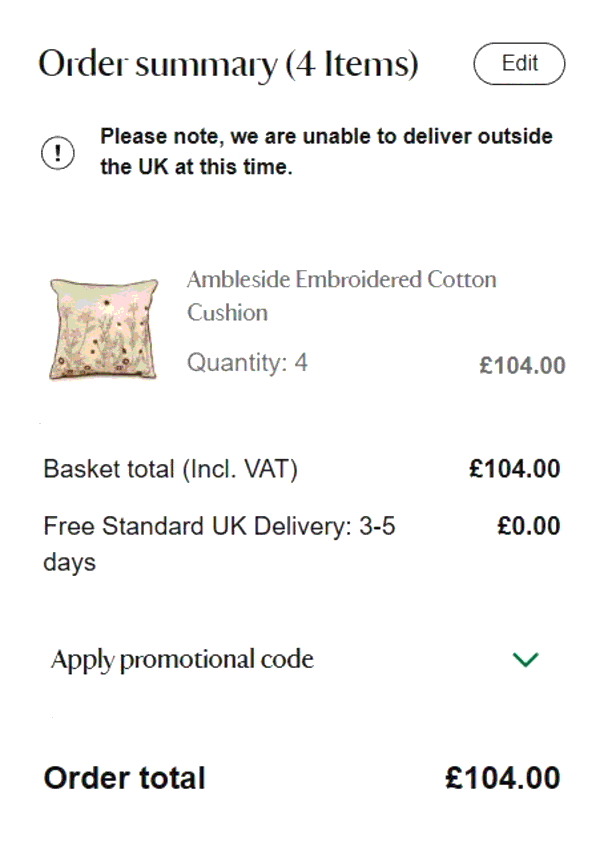600x846 pixels.
Task: Click the Order total label
Action: pos(123,778)
